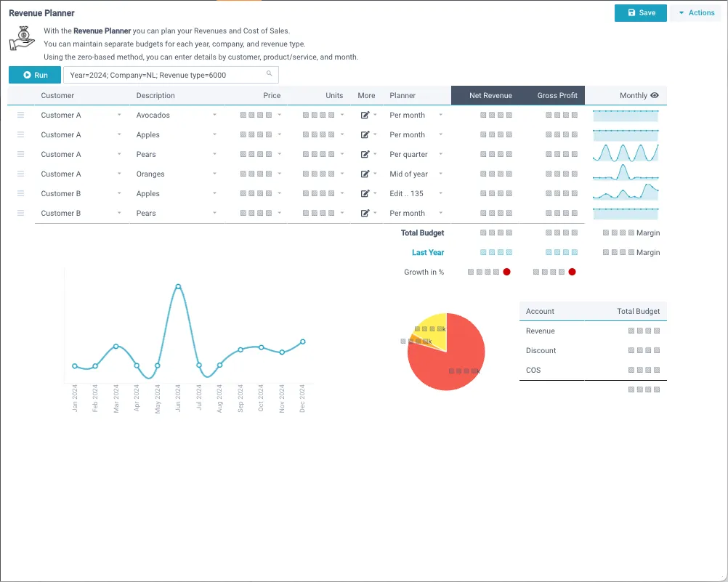Open the edit icon in Customer B Pears row
Viewport: 728px width, 582px height.
[x=365, y=213]
